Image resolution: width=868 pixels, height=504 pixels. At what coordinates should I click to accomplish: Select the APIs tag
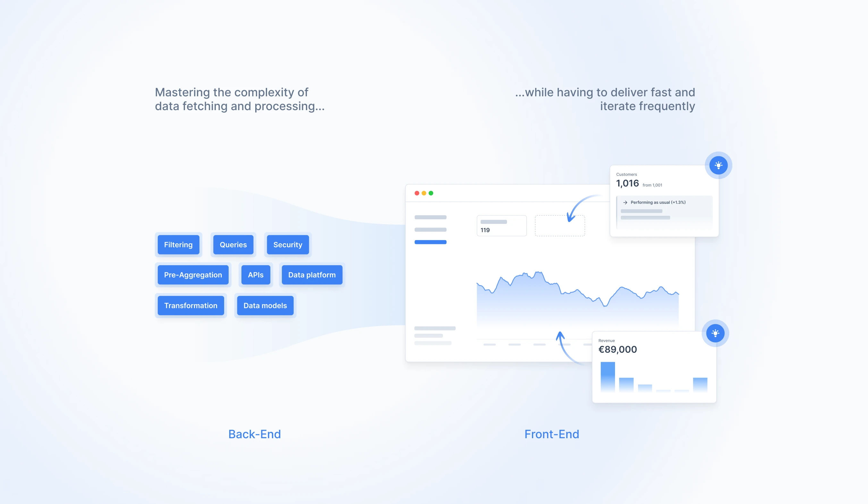tap(257, 275)
